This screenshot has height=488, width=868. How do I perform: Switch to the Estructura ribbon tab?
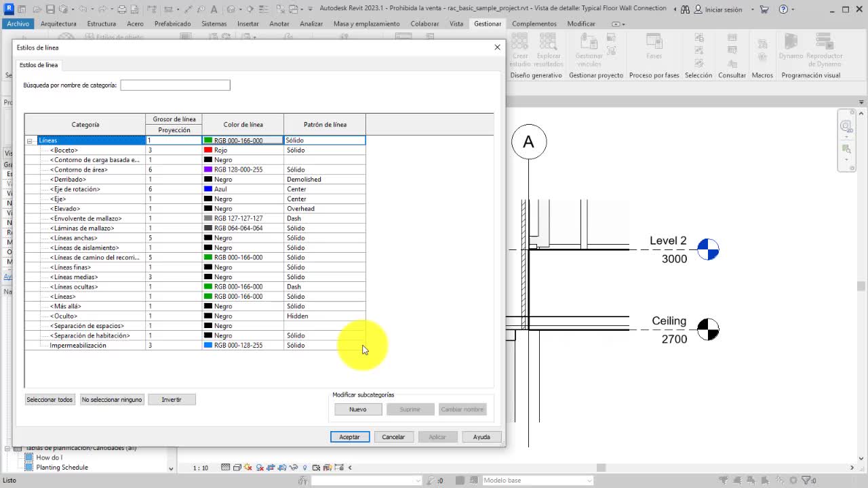[101, 24]
